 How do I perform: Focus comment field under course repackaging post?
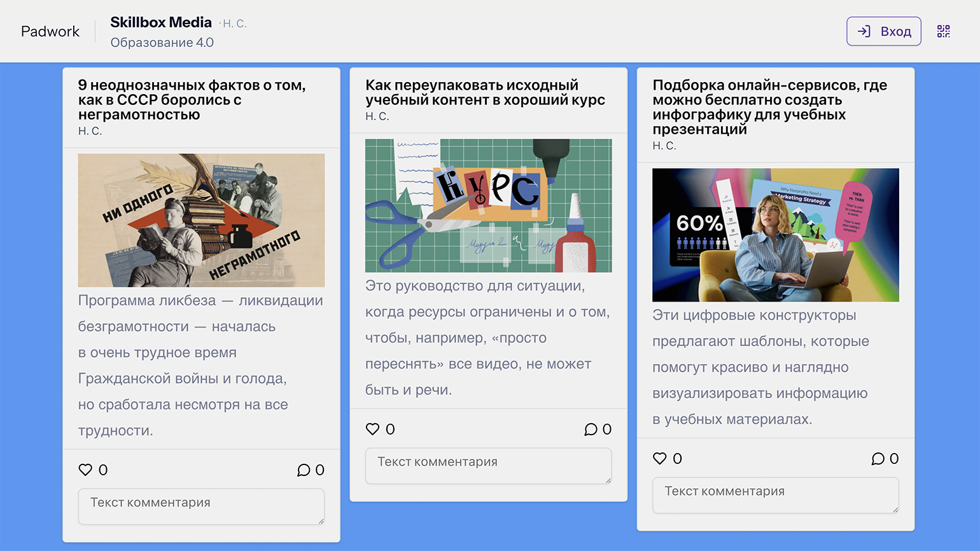coord(488,465)
